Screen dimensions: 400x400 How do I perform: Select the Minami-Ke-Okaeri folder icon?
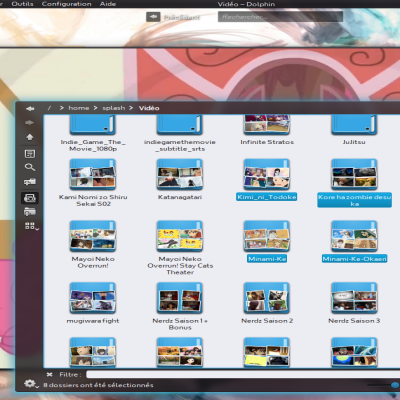[x=354, y=236]
